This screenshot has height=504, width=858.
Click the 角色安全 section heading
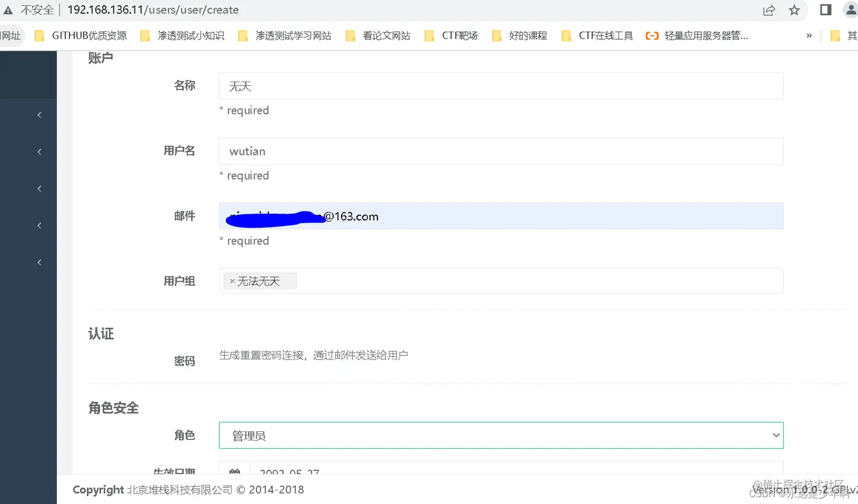113,408
